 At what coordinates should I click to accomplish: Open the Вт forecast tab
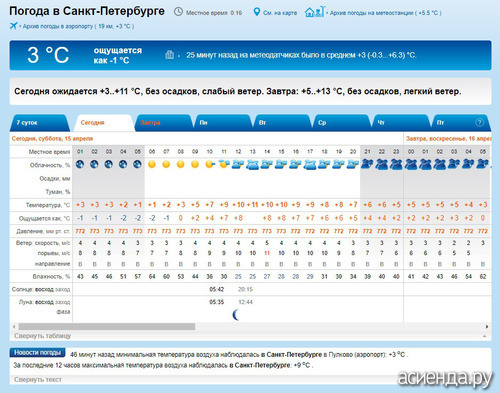point(282,123)
